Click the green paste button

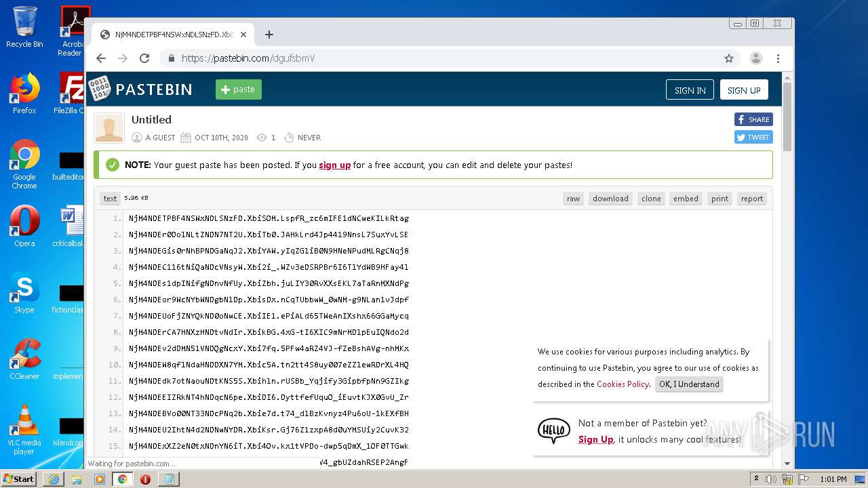point(239,89)
